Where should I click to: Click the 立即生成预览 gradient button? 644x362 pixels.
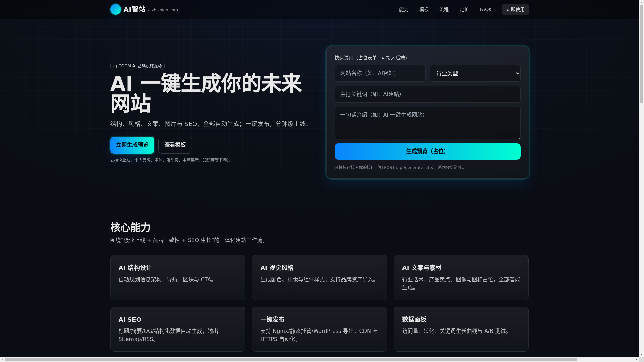132,145
